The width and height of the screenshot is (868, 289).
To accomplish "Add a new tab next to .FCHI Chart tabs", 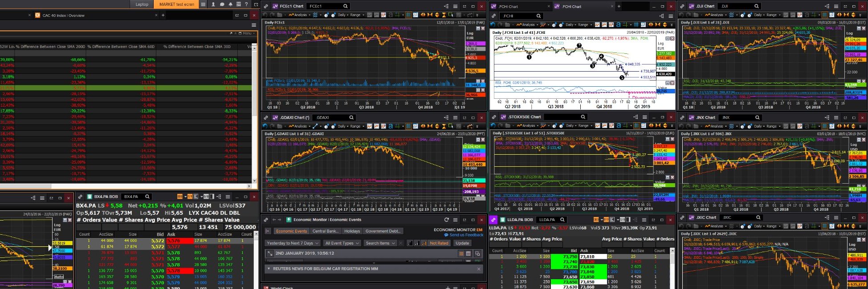I will tap(619, 6).
